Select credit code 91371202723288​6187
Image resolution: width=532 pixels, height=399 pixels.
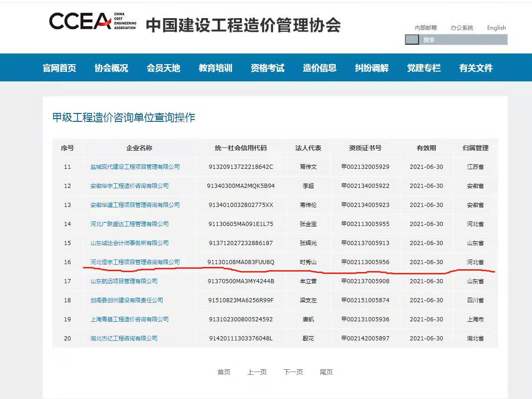240,243
